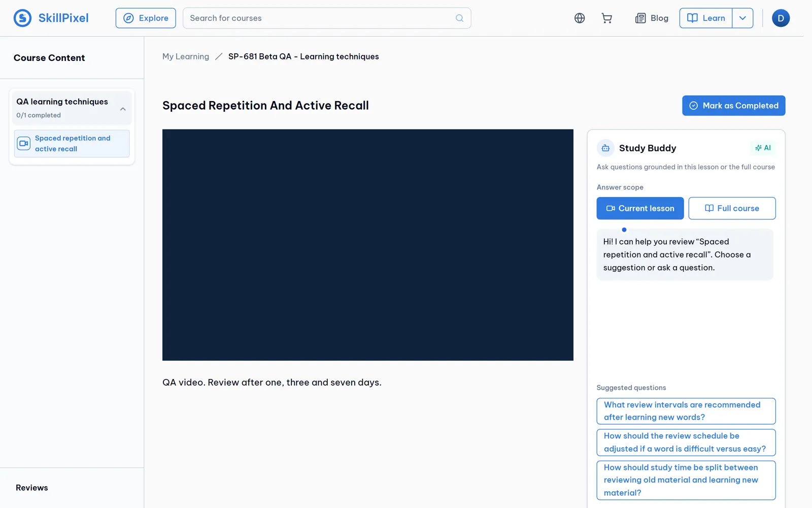Open the Learn page
The image size is (812, 508).
point(706,18)
